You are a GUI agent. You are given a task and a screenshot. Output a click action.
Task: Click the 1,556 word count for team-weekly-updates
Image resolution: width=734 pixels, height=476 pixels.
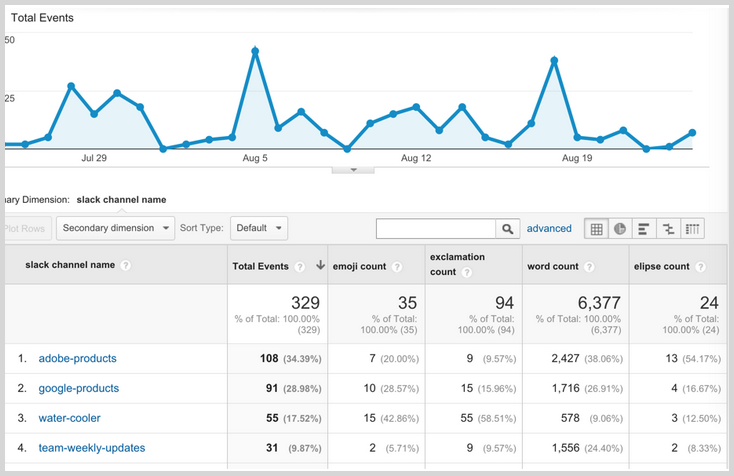tap(565, 448)
